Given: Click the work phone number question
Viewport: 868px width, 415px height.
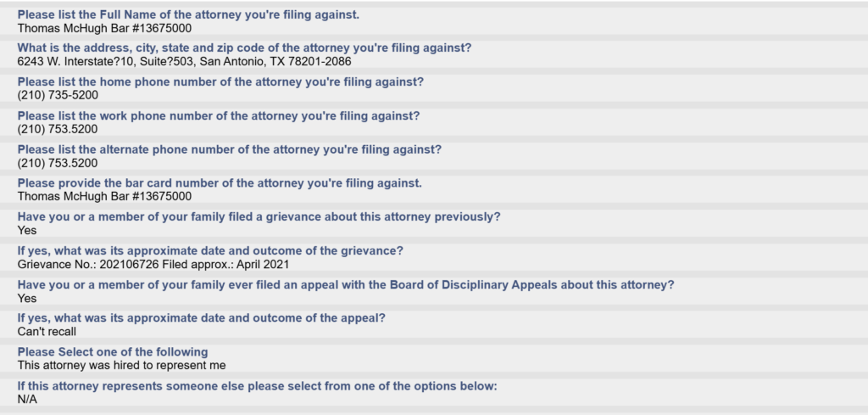Looking at the screenshot, I should click(219, 115).
